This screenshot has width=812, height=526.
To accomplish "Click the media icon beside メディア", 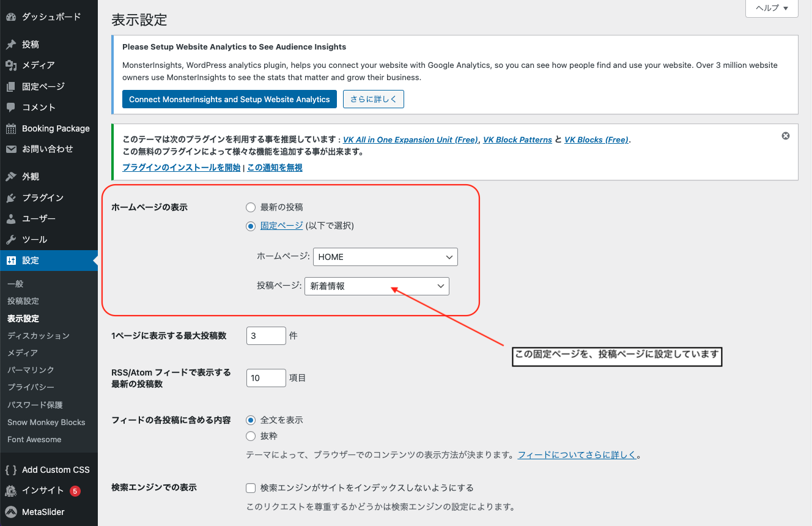I will (11, 65).
